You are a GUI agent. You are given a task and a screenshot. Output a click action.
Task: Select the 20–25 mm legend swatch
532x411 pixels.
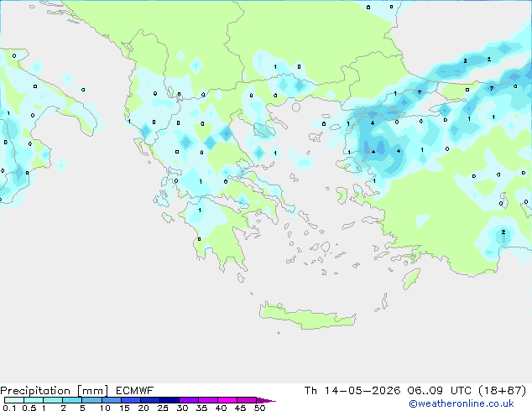pyautogui.click(x=149, y=400)
